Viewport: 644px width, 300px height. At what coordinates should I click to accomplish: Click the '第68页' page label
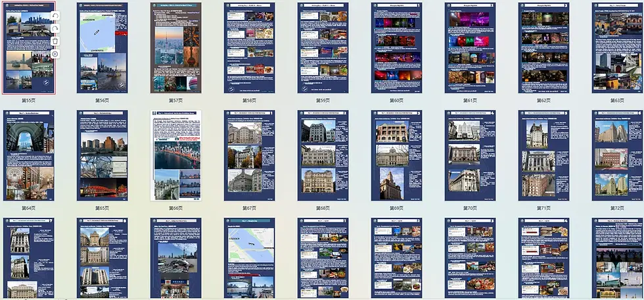pos(323,208)
